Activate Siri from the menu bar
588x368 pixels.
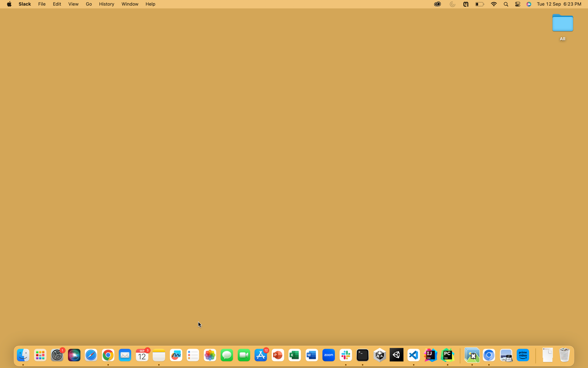click(x=529, y=4)
